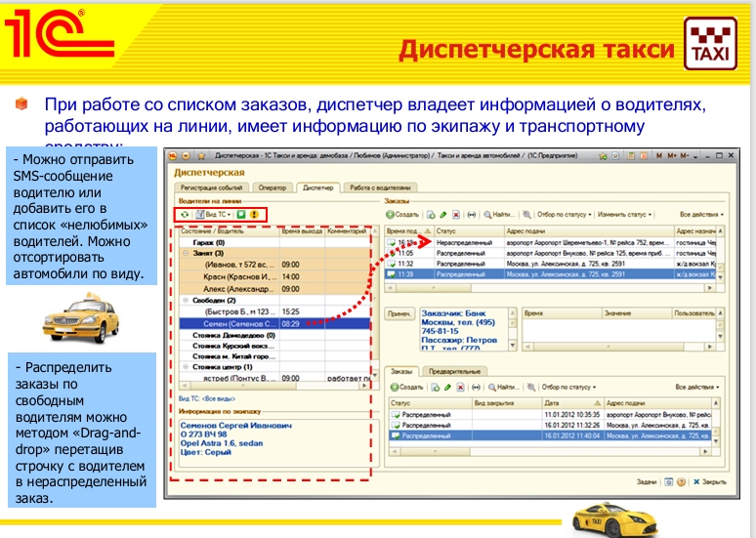Click the upper Создать order button
756x538 pixels.
[401, 213]
